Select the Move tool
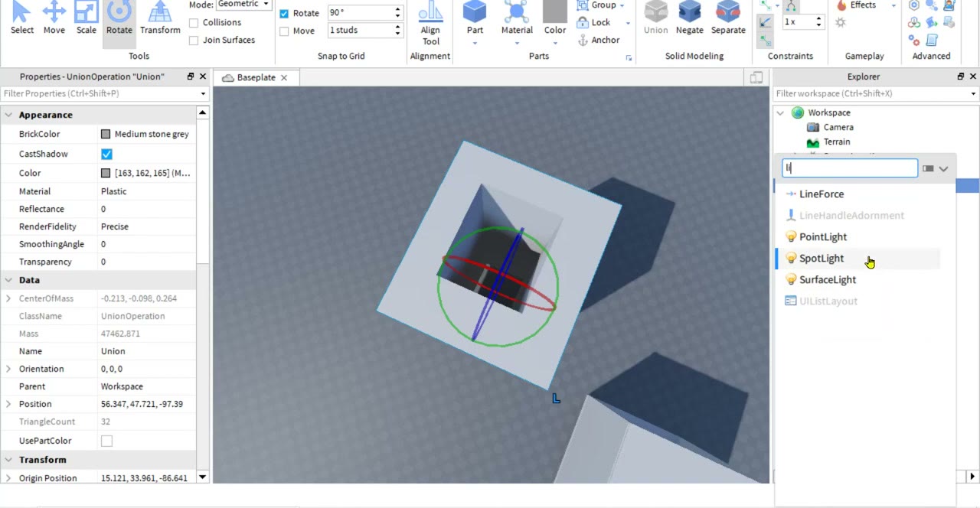 tap(54, 18)
